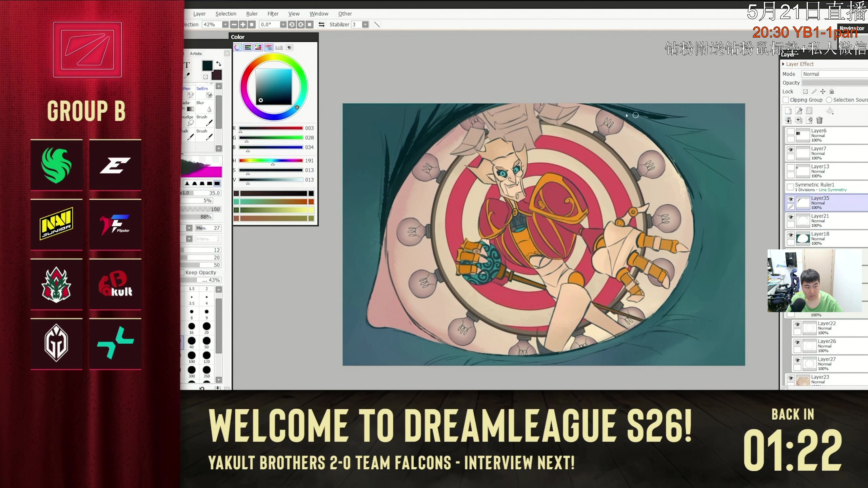Screen dimensions: 868x488
Task: Toggle the RGB sliders icon in Color panel
Action: pyautogui.click(x=248, y=47)
